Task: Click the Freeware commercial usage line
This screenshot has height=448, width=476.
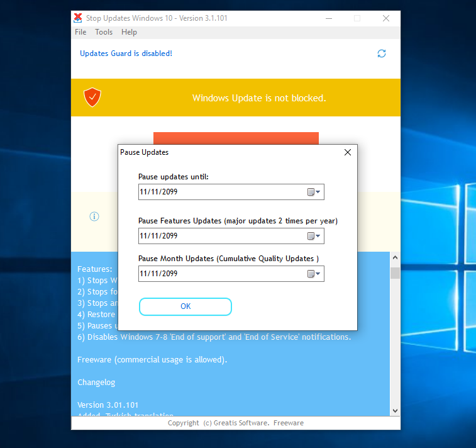Action: [x=152, y=360]
